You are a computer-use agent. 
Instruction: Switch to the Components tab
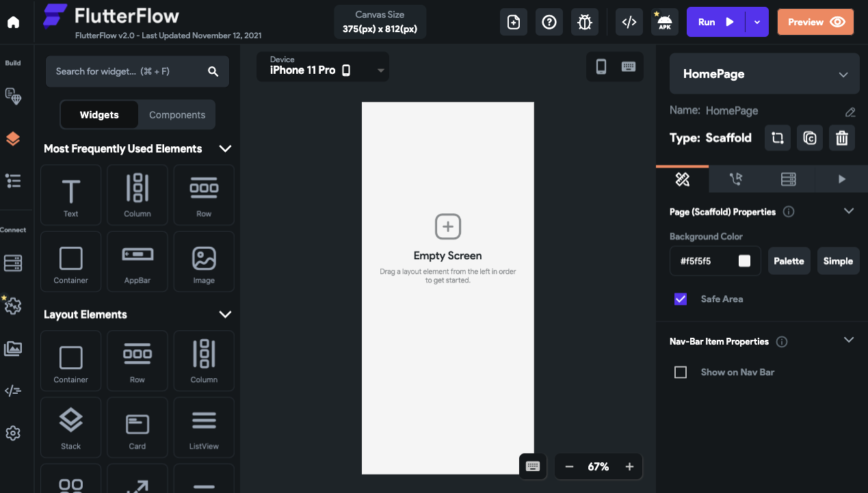(177, 115)
